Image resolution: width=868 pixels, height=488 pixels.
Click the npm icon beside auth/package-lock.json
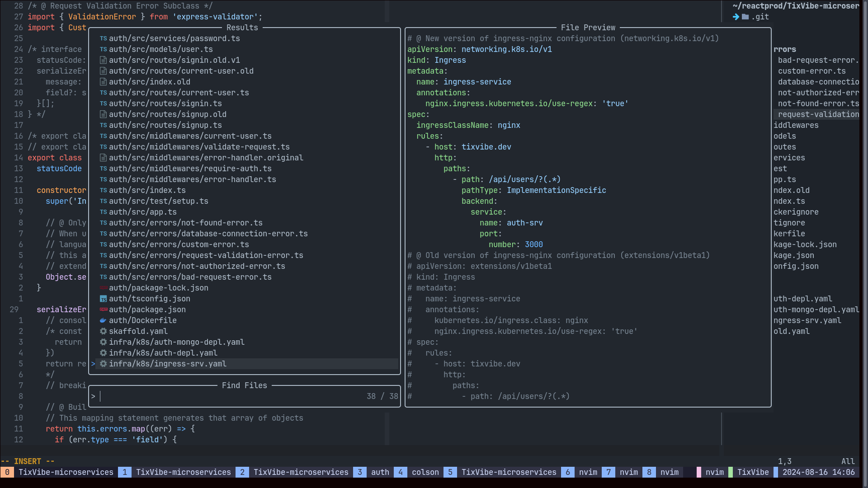pyautogui.click(x=103, y=288)
